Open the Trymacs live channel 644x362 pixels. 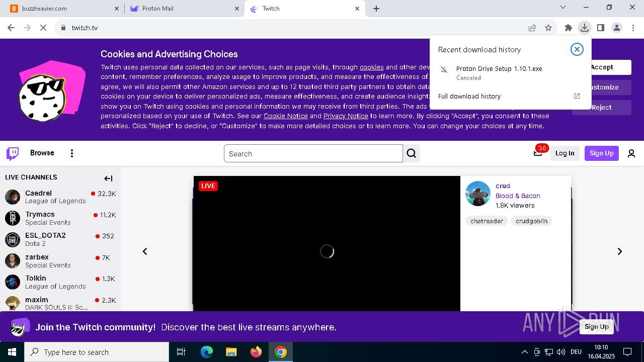tap(60, 218)
